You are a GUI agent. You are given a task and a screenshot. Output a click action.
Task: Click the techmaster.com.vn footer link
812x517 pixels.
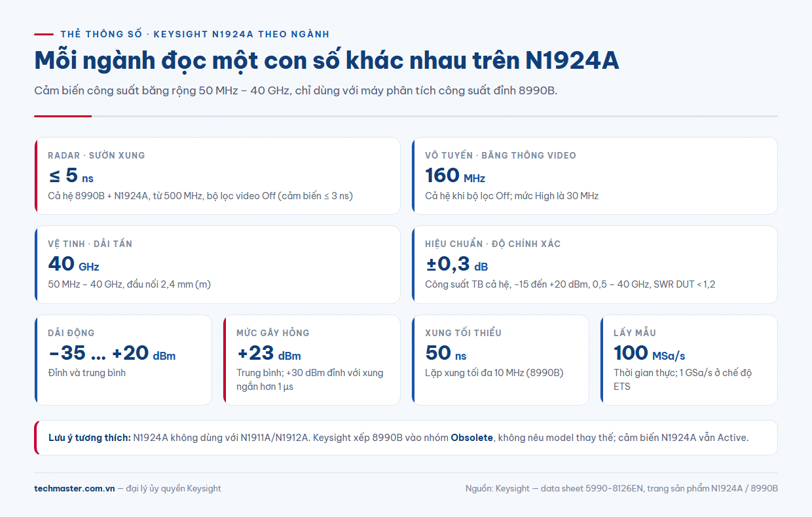click(x=75, y=488)
